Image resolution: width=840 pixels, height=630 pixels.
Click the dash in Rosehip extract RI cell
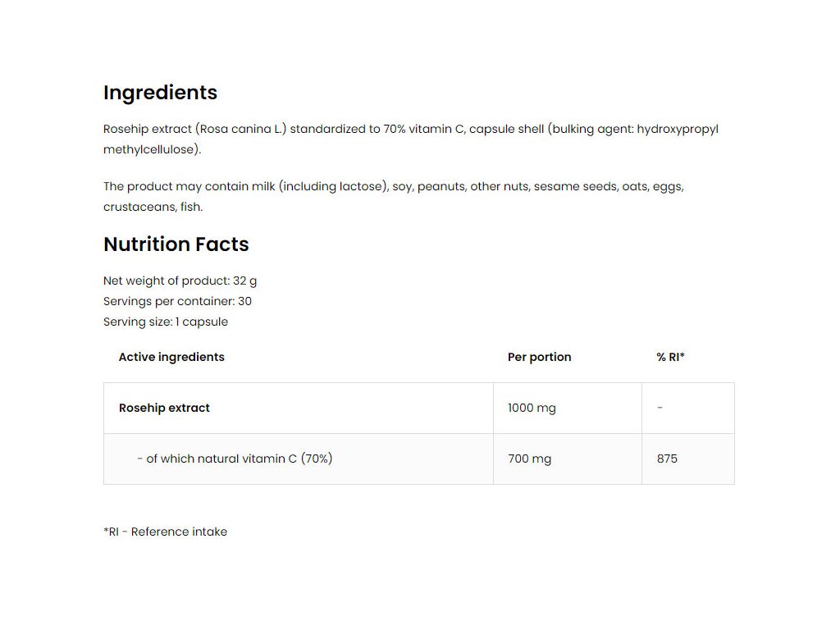[x=660, y=408]
